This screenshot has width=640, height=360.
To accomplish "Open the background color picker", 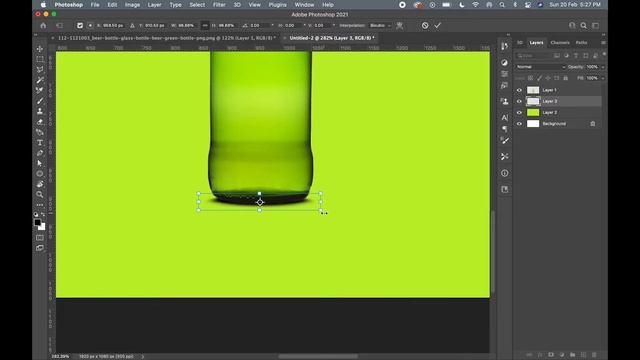I will [x=43, y=227].
